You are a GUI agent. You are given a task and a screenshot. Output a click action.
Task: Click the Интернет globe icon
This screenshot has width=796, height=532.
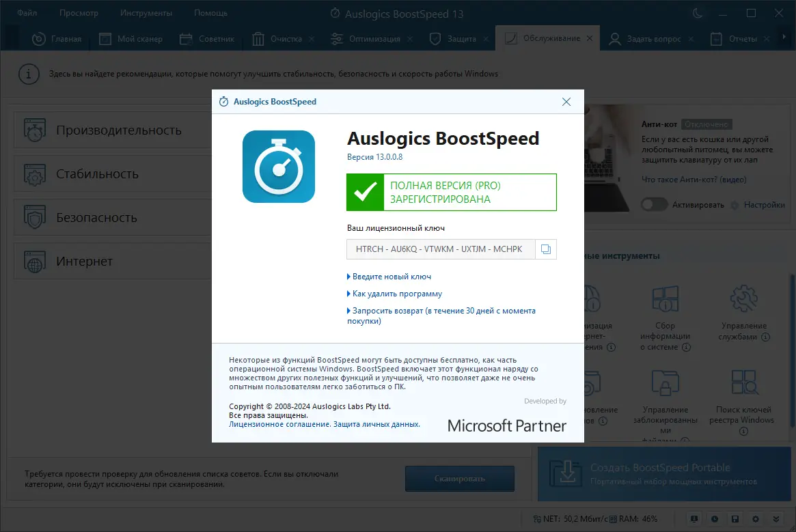(35, 262)
